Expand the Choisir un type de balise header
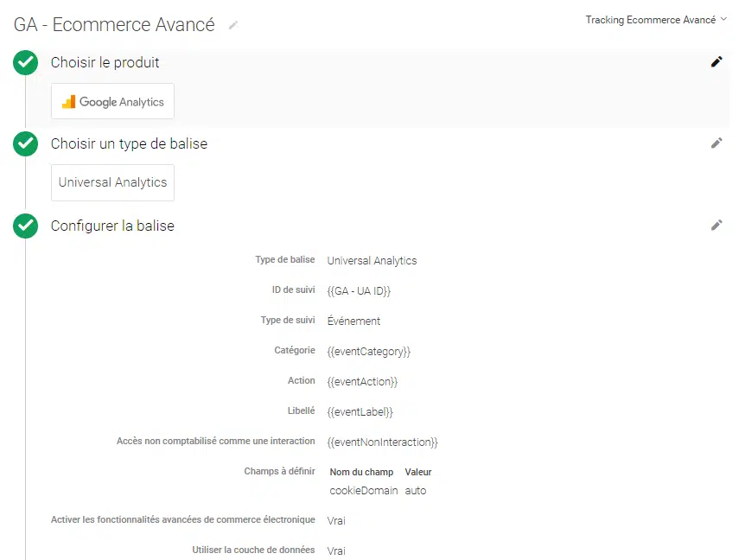 (x=129, y=143)
